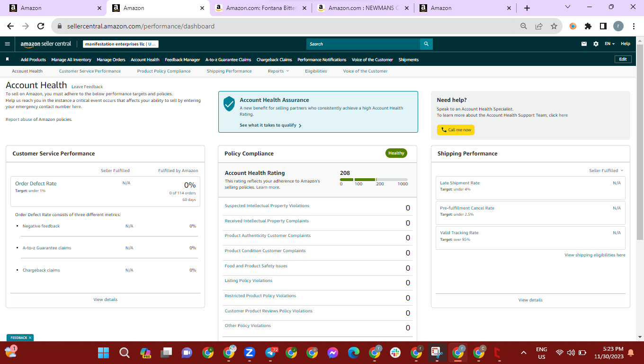
Task: Open Windows taskbar search
Action: pos(125,353)
